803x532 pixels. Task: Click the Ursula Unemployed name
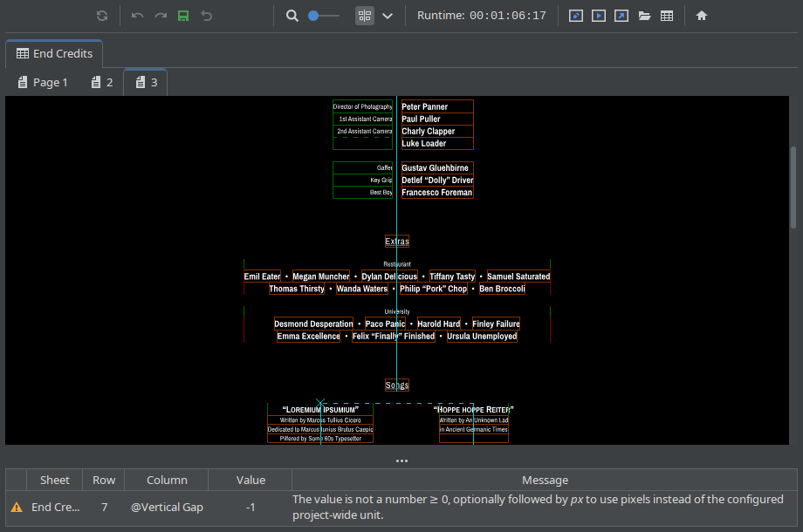click(x=482, y=336)
